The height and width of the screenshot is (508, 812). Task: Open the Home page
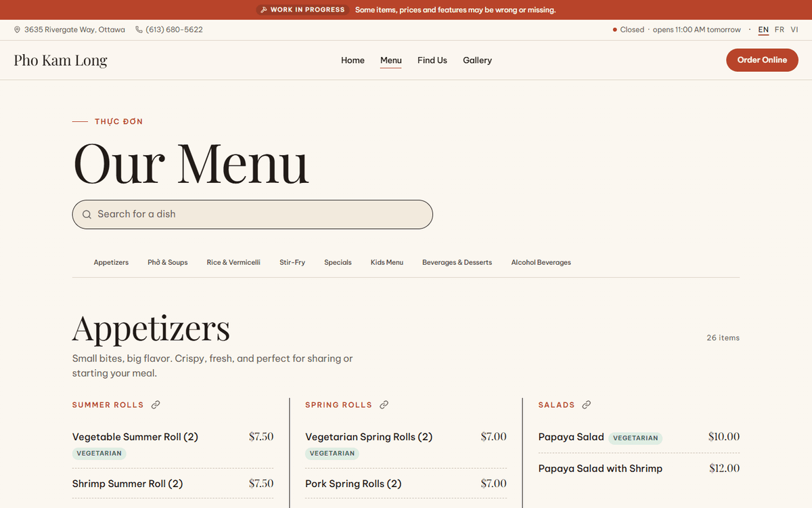(x=353, y=60)
